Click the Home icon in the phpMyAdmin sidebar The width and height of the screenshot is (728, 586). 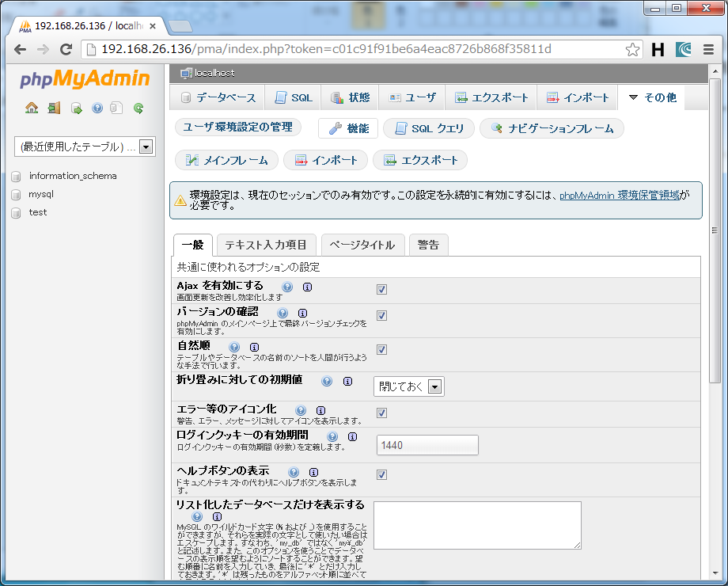32,108
